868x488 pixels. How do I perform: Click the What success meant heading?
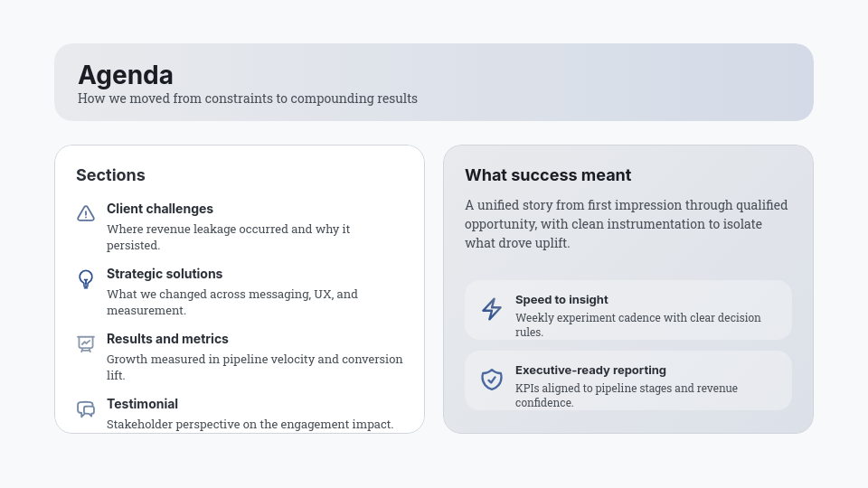(548, 175)
